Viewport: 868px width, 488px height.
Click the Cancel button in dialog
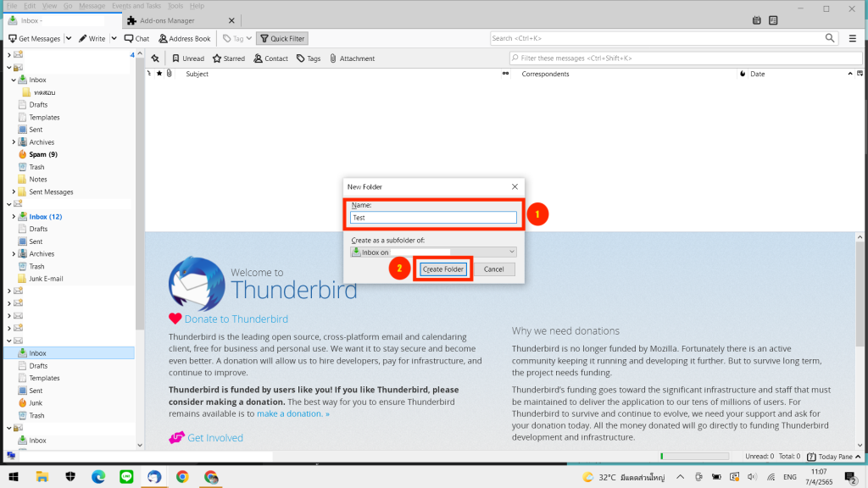493,269
